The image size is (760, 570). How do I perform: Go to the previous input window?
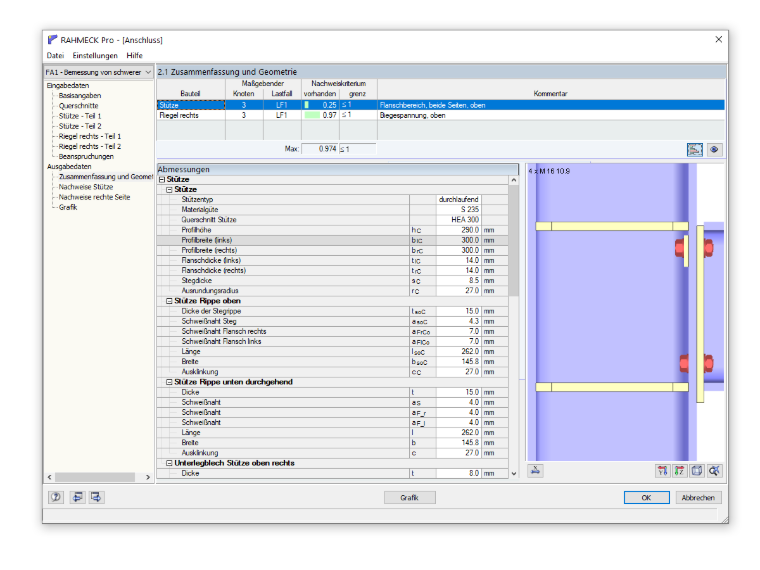pos(77,497)
